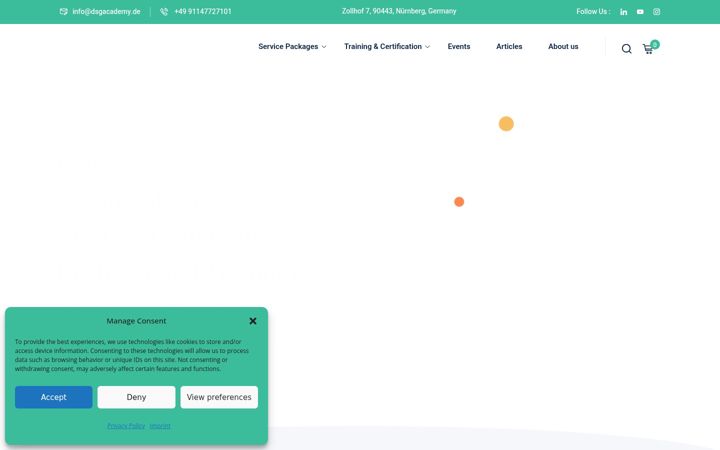Click the Manage Consent heading

(136, 321)
